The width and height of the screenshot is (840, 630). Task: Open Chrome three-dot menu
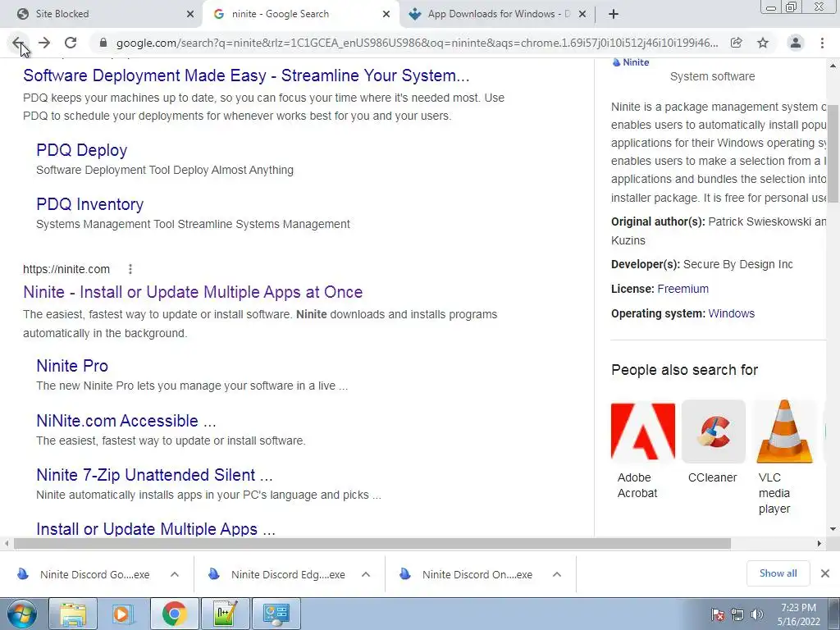click(822, 43)
